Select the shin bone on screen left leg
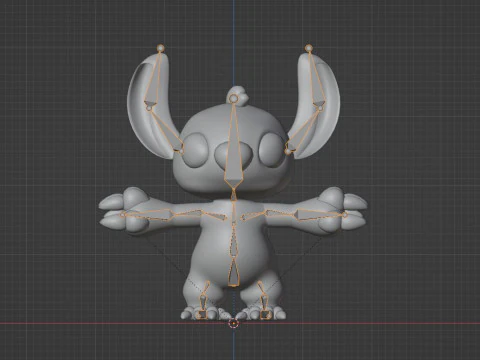The image size is (480, 360). (x=203, y=302)
